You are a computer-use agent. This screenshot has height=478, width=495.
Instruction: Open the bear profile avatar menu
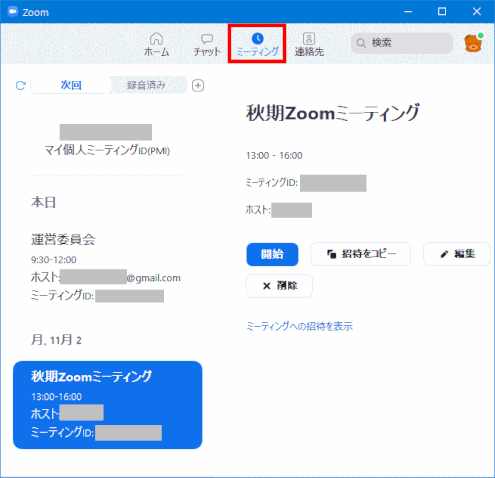[x=474, y=43]
